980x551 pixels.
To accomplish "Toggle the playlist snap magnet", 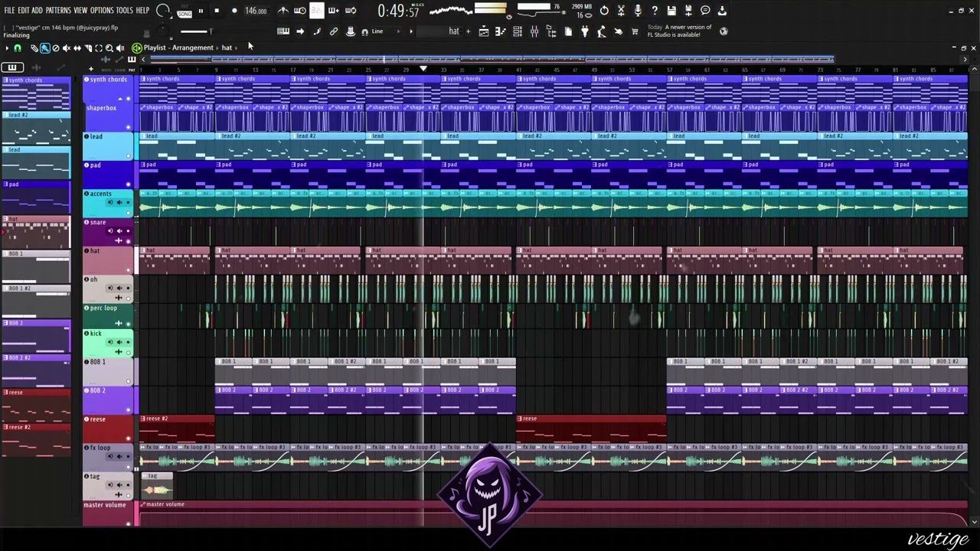I will tap(17, 47).
